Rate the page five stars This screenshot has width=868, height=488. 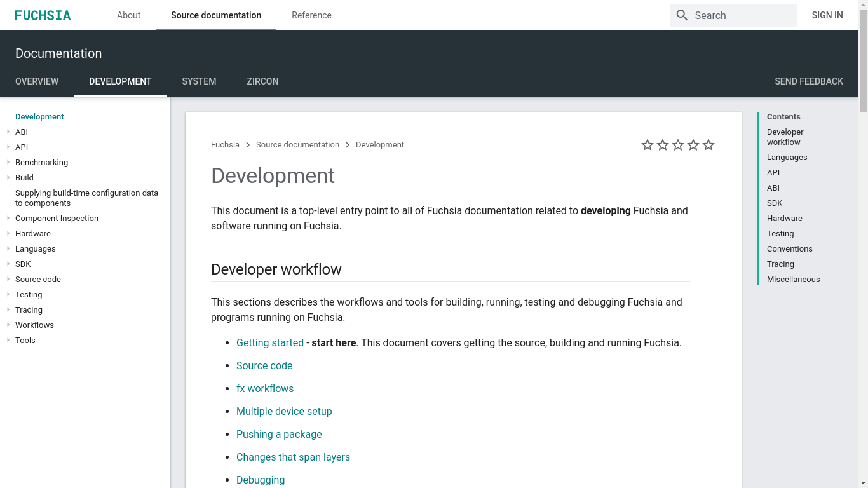pos(709,145)
